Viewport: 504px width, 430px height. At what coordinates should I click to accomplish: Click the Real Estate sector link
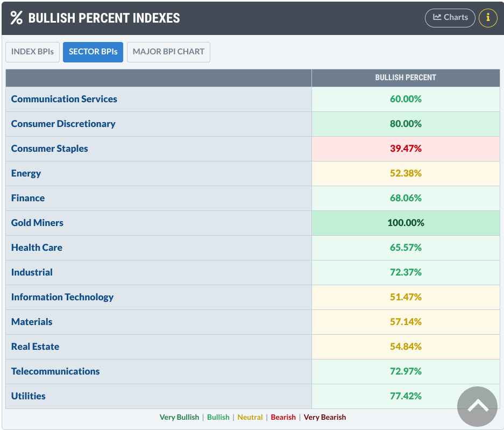[x=35, y=347]
